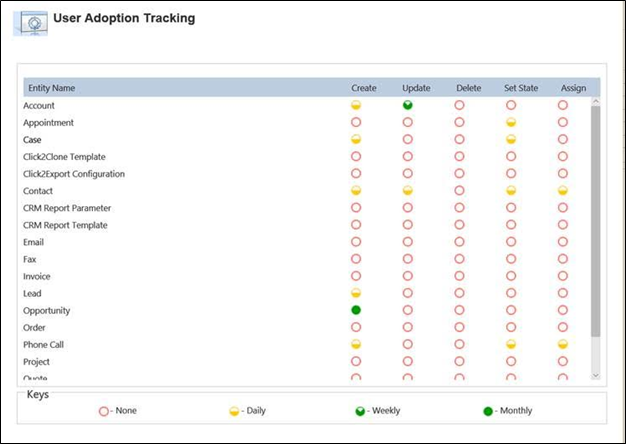The width and height of the screenshot is (626, 444).
Task: Toggle Account's Assign status circle
Action: pos(563,105)
